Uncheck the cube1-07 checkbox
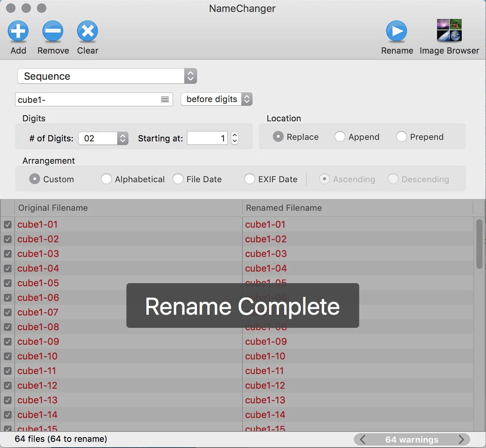This screenshot has width=486, height=448. [8, 312]
